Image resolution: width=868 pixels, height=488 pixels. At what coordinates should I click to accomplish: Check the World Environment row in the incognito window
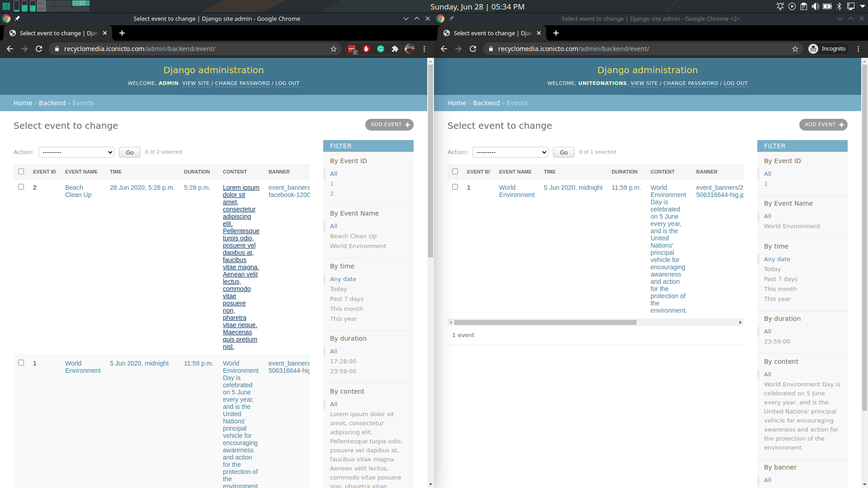pyautogui.click(x=455, y=187)
